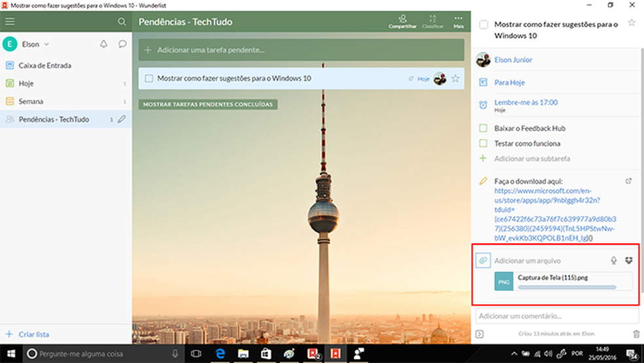Open the Semana smart list
This screenshot has height=363, width=644.
pyautogui.click(x=65, y=101)
